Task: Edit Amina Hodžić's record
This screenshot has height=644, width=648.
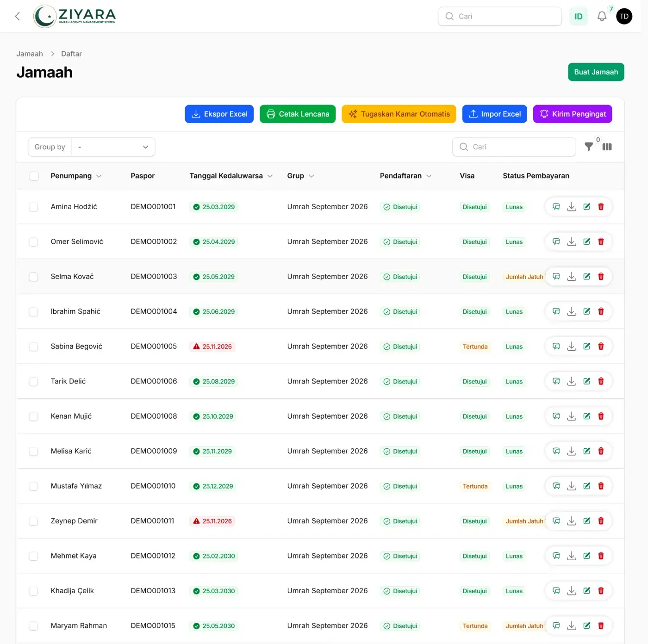Action: click(x=586, y=207)
